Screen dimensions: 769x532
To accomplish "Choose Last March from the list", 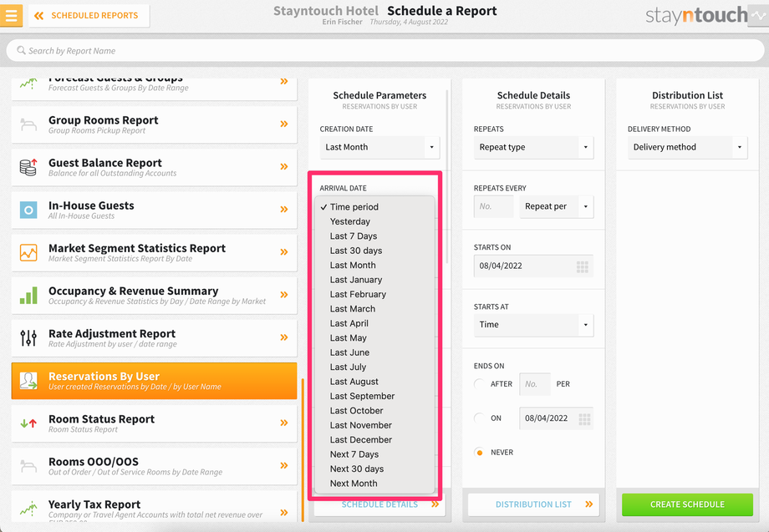I will [374, 309].
